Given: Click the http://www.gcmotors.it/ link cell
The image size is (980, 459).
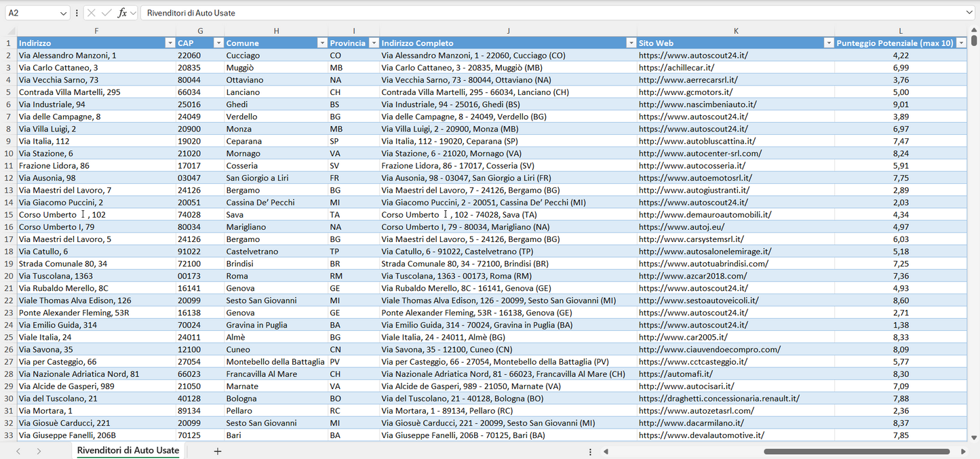Looking at the screenshot, I should [686, 92].
